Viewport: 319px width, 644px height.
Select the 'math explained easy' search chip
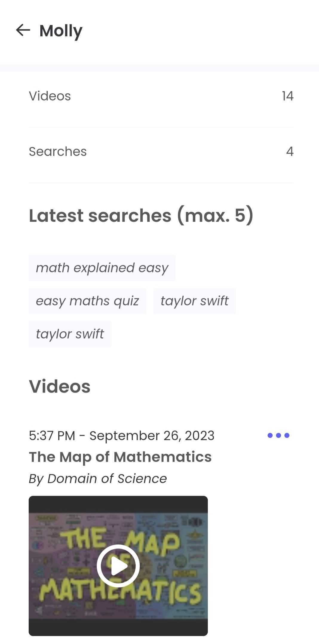pyautogui.click(x=102, y=268)
